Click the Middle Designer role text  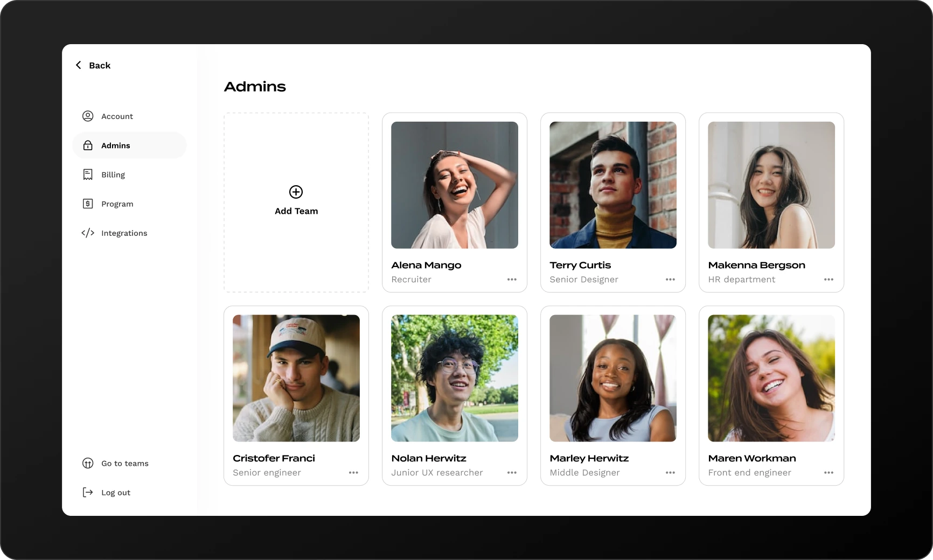tap(584, 473)
